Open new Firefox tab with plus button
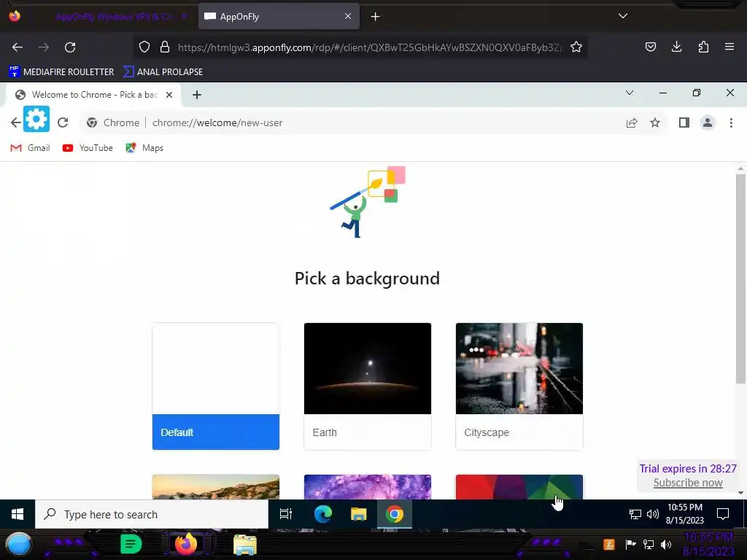The width and height of the screenshot is (747, 560). coord(376,17)
